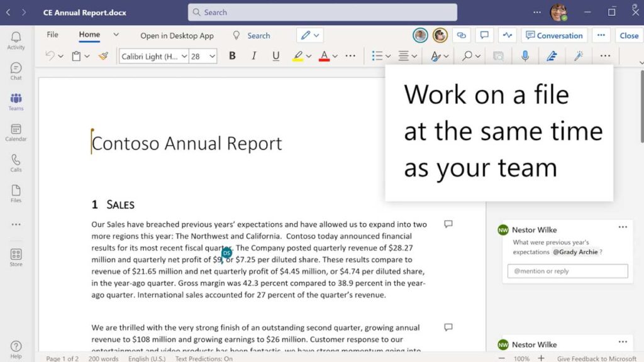The height and width of the screenshot is (362, 644).
Task: Expand font color dropdown arrow
Action: (x=335, y=56)
